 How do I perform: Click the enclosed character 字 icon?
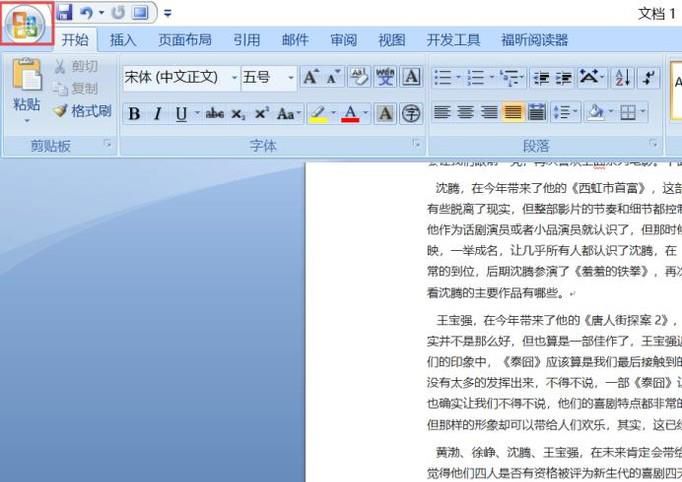pyautogui.click(x=411, y=114)
